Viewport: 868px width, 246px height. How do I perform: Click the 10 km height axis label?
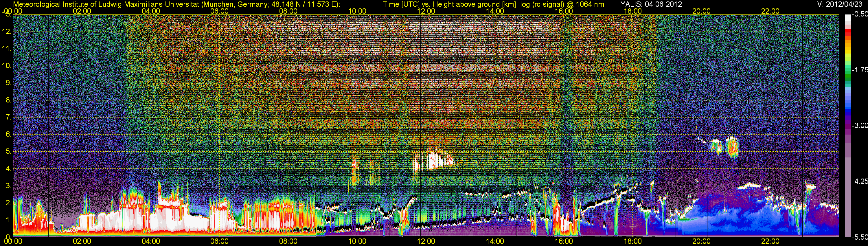[x=7, y=66]
